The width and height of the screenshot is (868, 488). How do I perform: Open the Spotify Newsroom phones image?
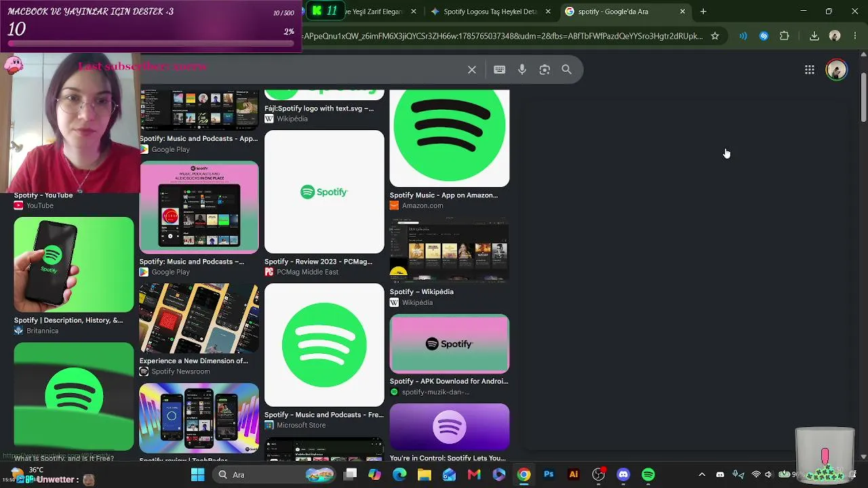tap(199, 319)
